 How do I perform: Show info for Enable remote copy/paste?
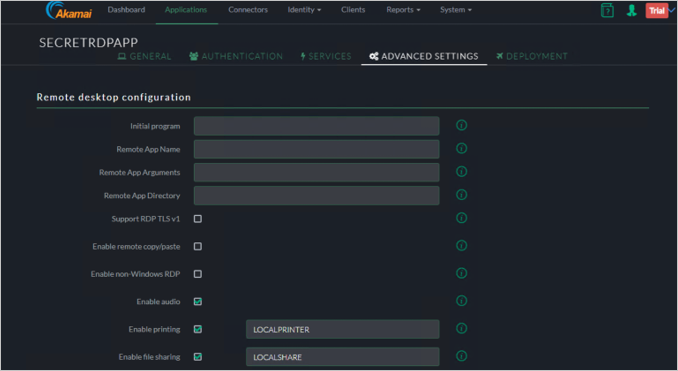(x=461, y=246)
